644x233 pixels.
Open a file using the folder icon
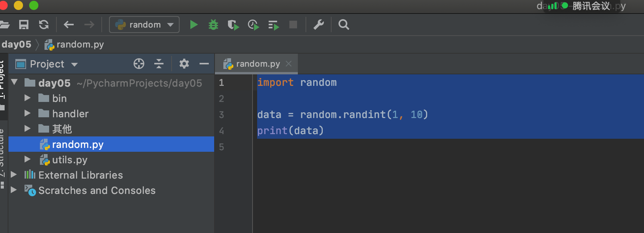[4, 25]
